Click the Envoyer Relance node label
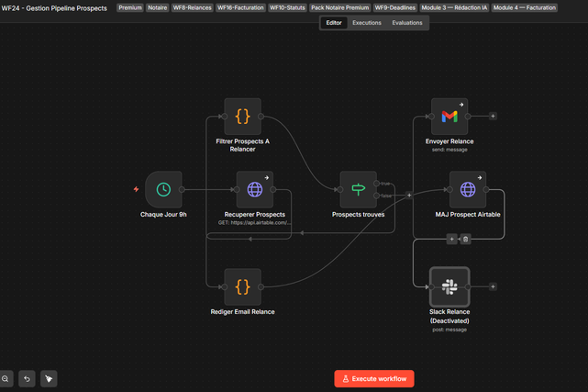Screen dimensions: 588x392 [x=449, y=141]
